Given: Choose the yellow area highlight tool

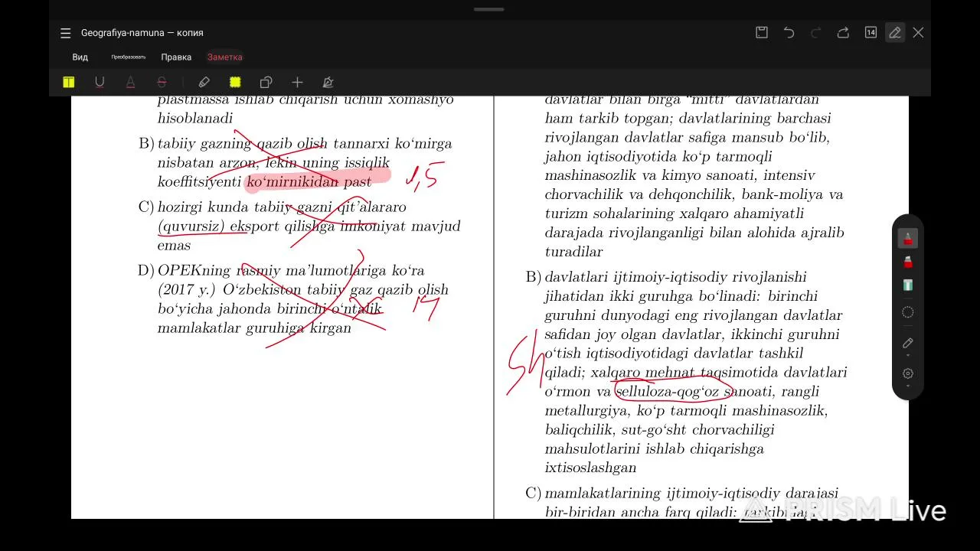Looking at the screenshot, I should 235,82.
